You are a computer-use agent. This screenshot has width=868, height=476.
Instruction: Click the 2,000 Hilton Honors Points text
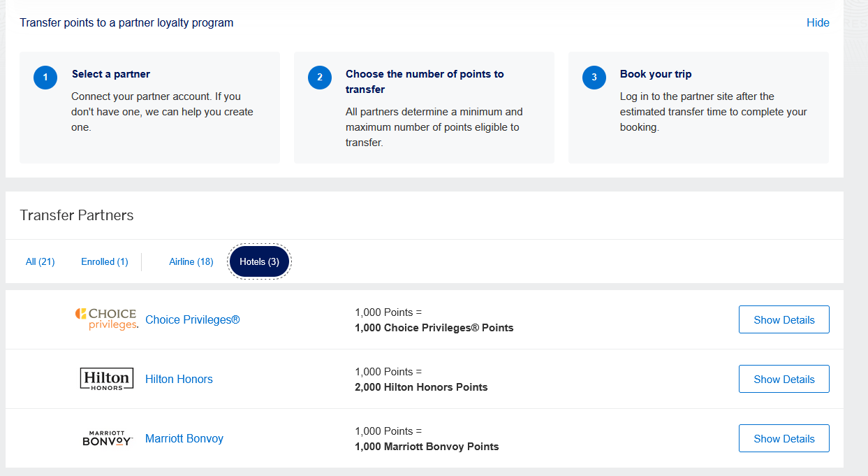pos(421,387)
